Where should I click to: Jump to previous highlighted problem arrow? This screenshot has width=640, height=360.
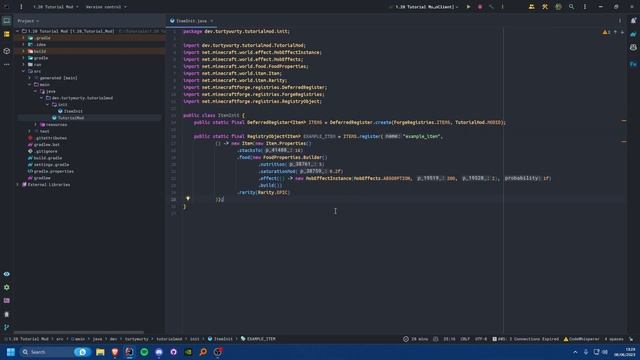tap(616, 32)
